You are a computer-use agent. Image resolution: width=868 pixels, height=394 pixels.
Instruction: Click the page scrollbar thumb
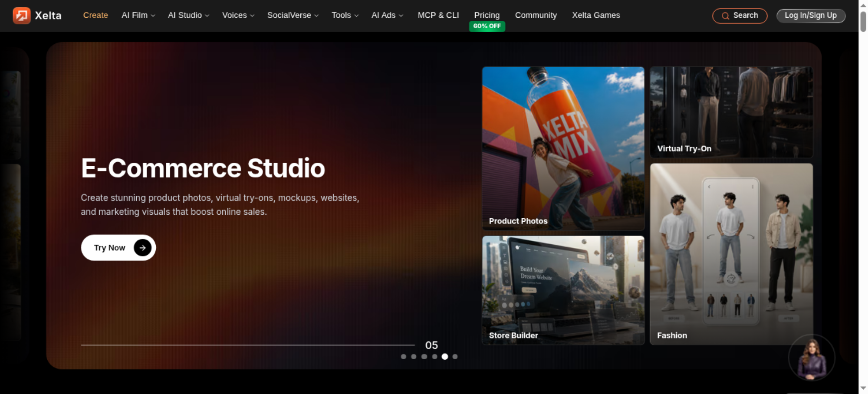863,21
